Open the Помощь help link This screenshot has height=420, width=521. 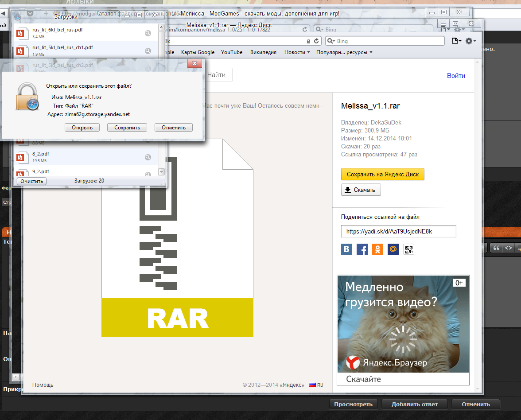[43, 385]
